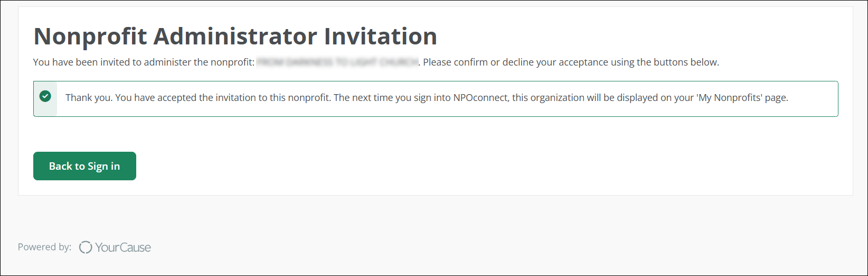Click the word 'Invitation' in the heading

(x=381, y=36)
